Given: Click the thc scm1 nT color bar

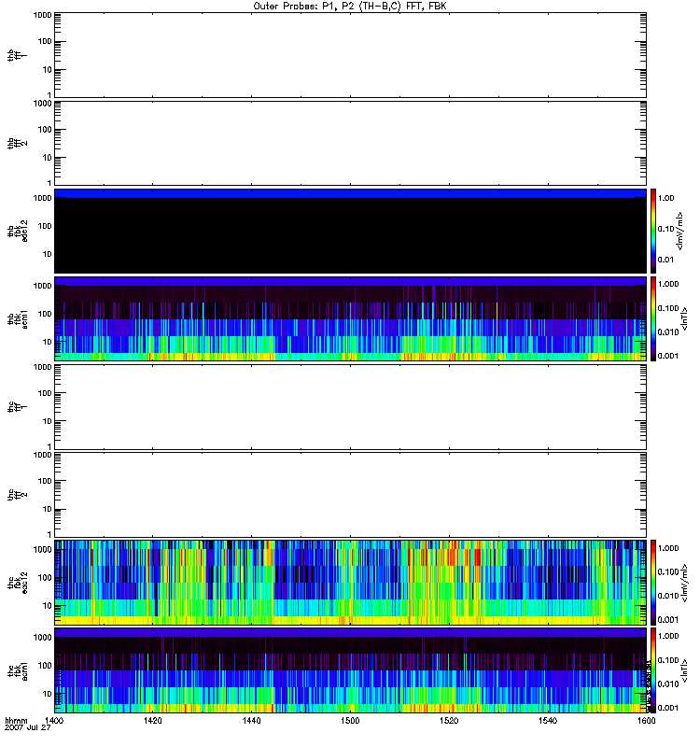Looking at the screenshot, I should pyautogui.click(x=653, y=669).
